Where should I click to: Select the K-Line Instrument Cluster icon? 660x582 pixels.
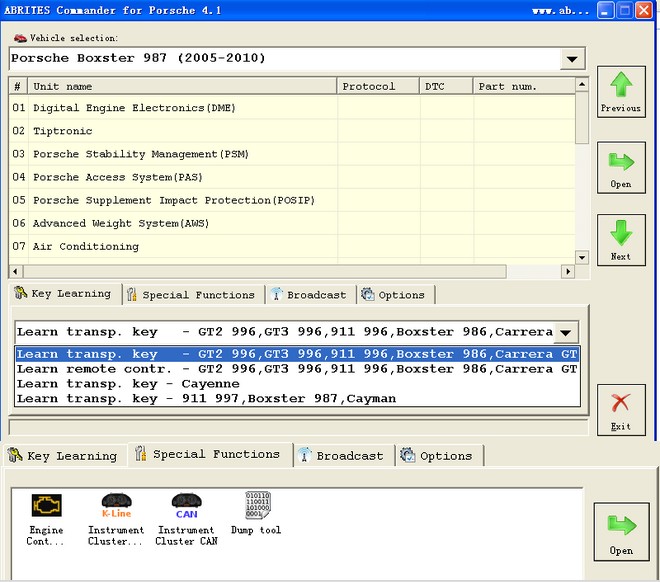(116, 507)
